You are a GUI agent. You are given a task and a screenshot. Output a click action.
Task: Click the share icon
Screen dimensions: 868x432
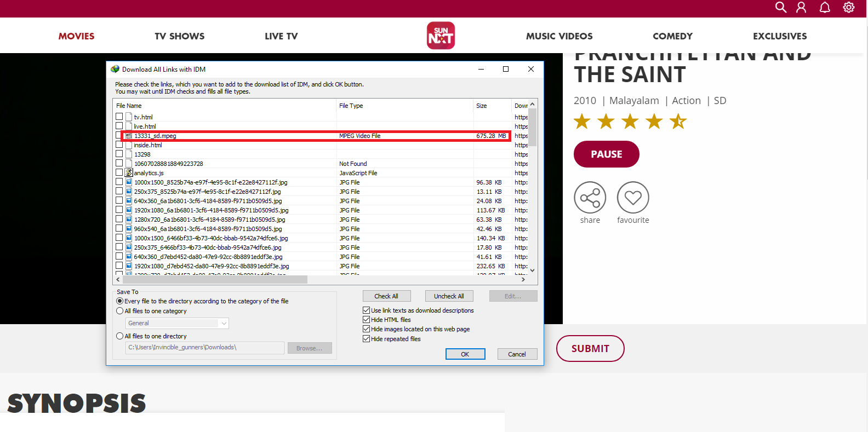point(590,198)
